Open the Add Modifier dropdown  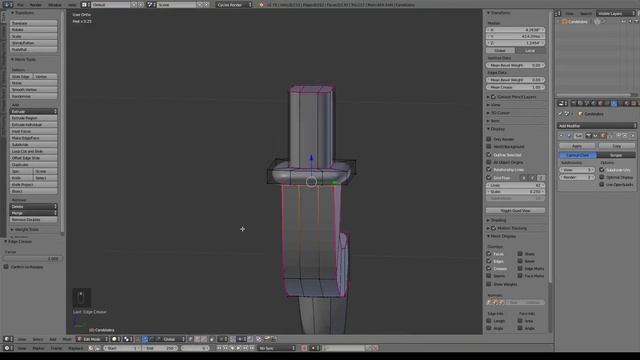click(597, 126)
